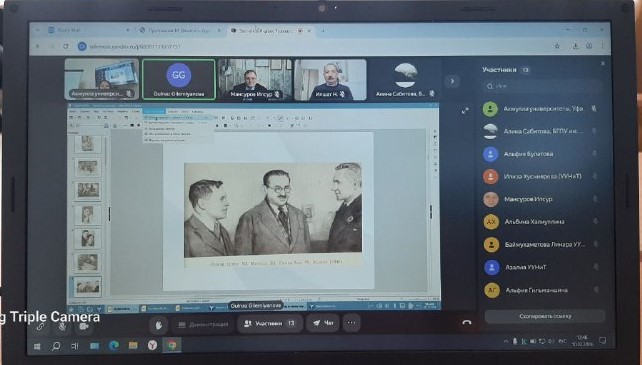Close the participants panel
The width and height of the screenshot is (642, 365).
pos(603,64)
